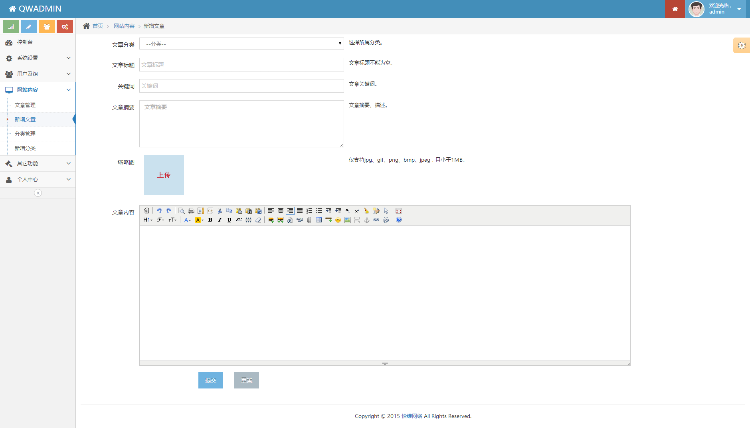Screen dimensions: 750x428
Task: Apply Italic formatting in the editor
Action: [x=220, y=220]
